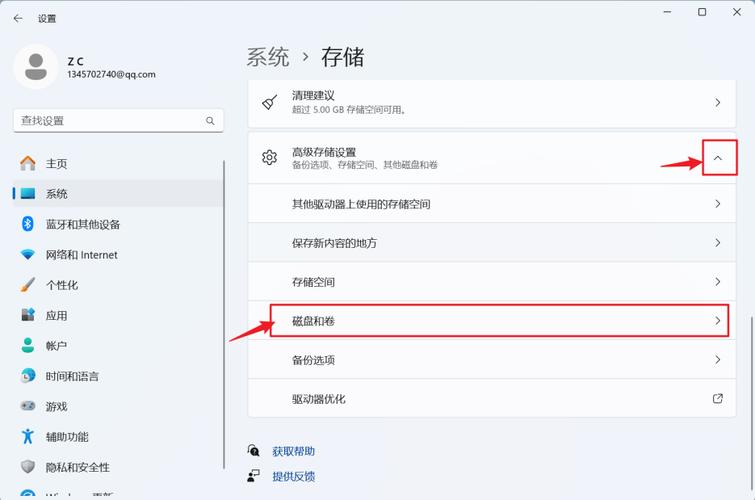Screen dimensions: 755x500
Task: Click the 游戏 controller icon
Action: click(x=28, y=406)
